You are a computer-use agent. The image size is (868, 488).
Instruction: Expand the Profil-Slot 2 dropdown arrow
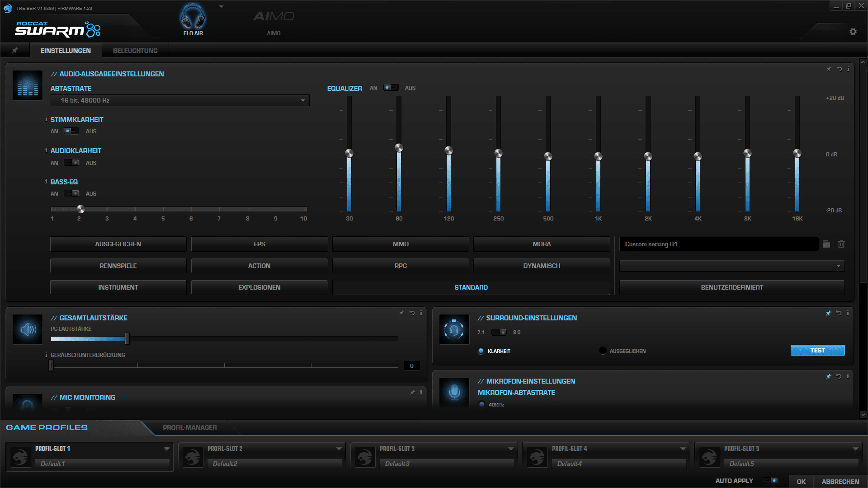coord(339,449)
